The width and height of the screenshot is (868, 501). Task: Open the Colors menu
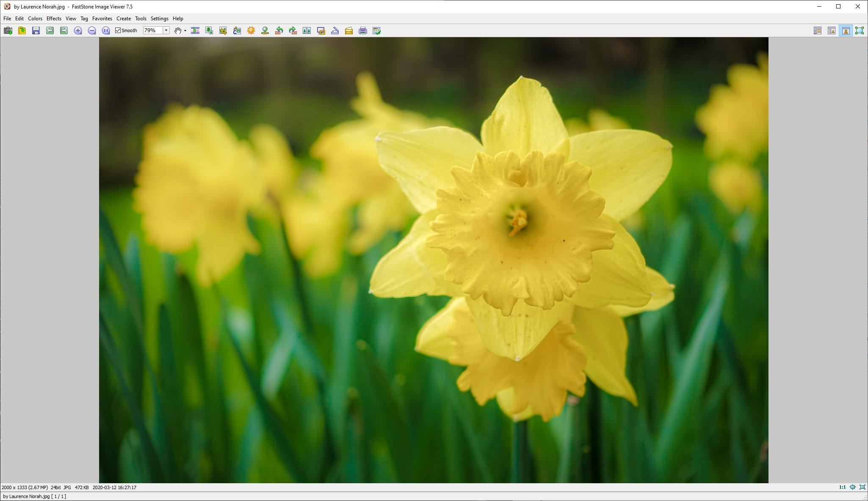[35, 19]
